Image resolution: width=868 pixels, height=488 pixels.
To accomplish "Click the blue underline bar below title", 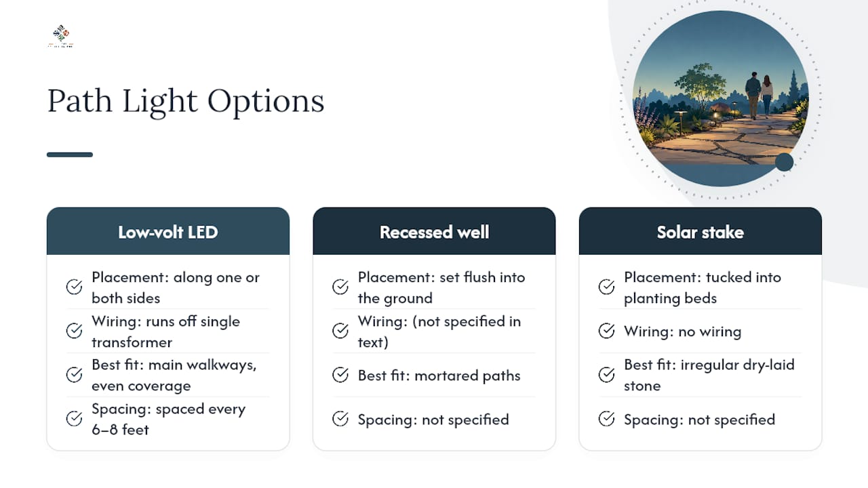I will click(70, 155).
